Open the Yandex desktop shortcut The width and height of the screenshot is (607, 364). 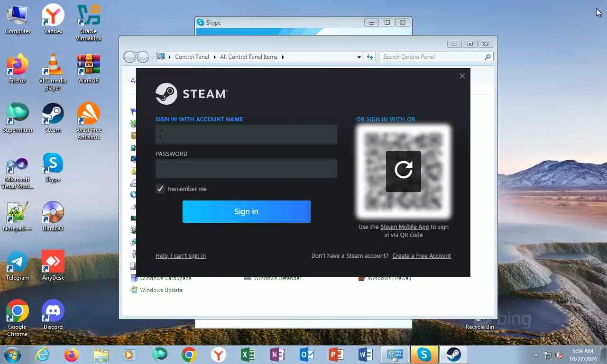[x=53, y=19]
